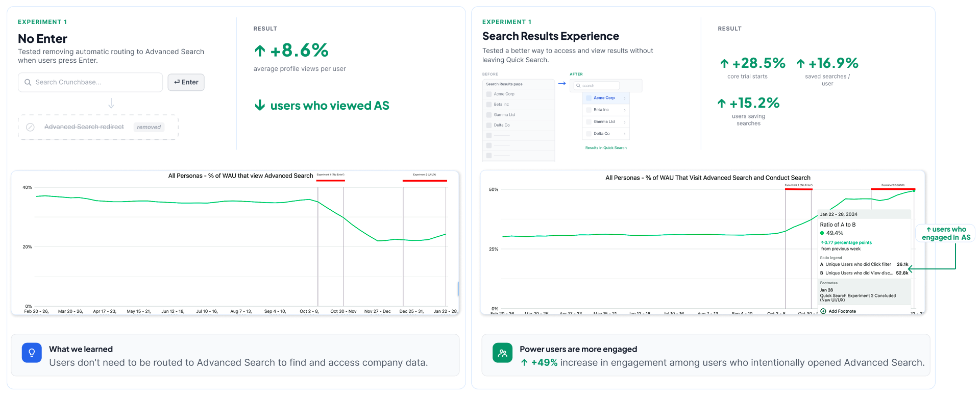
Task: Check the Delta Co box in Search Results page
Action: (x=489, y=125)
